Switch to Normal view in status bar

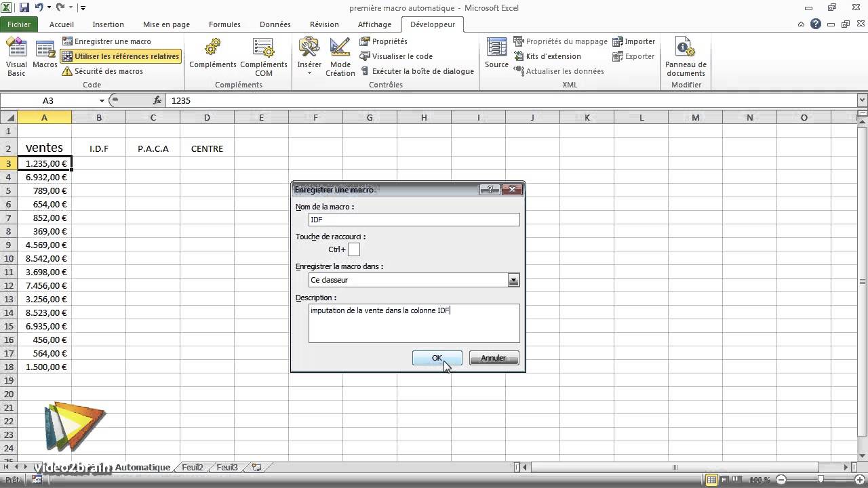(x=711, y=480)
